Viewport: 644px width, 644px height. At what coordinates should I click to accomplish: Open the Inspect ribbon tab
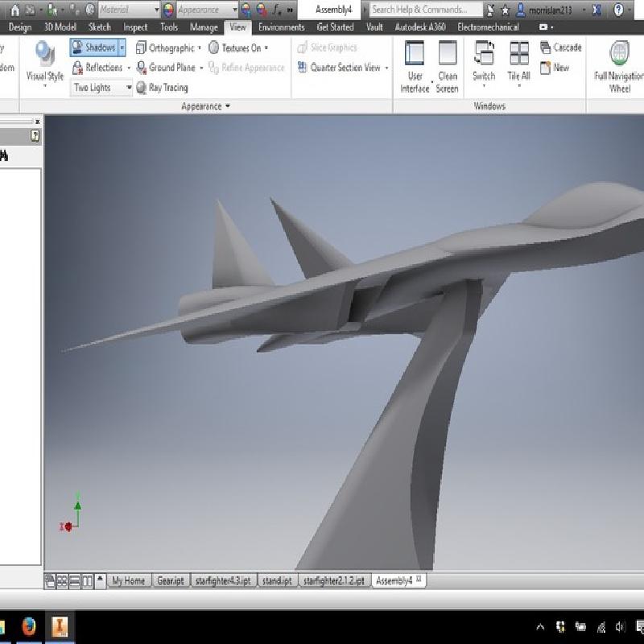[135, 27]
